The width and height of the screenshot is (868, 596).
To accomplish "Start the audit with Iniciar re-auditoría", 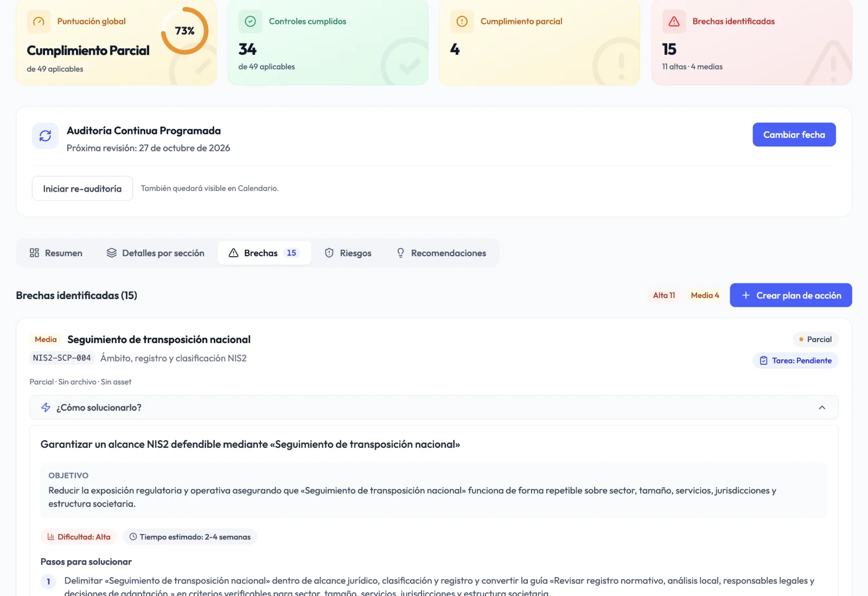I will point(82,188).
